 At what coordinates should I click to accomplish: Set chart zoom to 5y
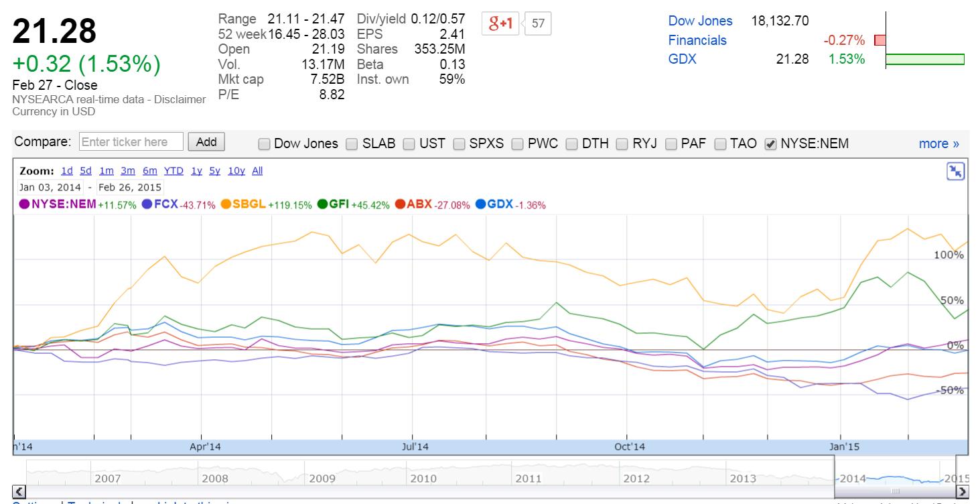coord(215,171)
